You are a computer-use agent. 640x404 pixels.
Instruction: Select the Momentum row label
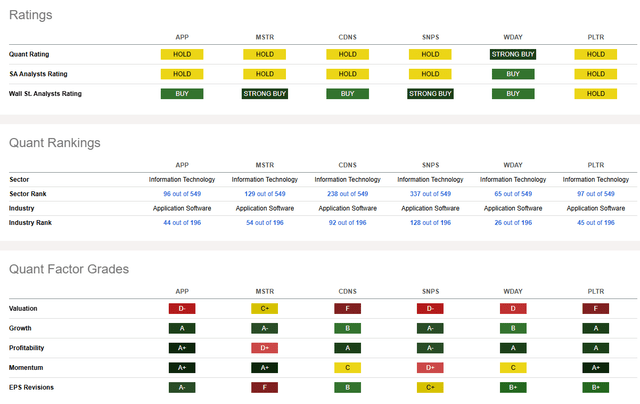pyautogui.click(x=26, y=368)
